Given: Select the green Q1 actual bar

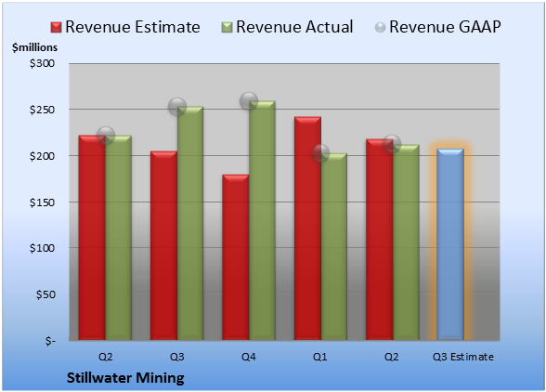Looking at the screenshot, I should click(334, 247).
